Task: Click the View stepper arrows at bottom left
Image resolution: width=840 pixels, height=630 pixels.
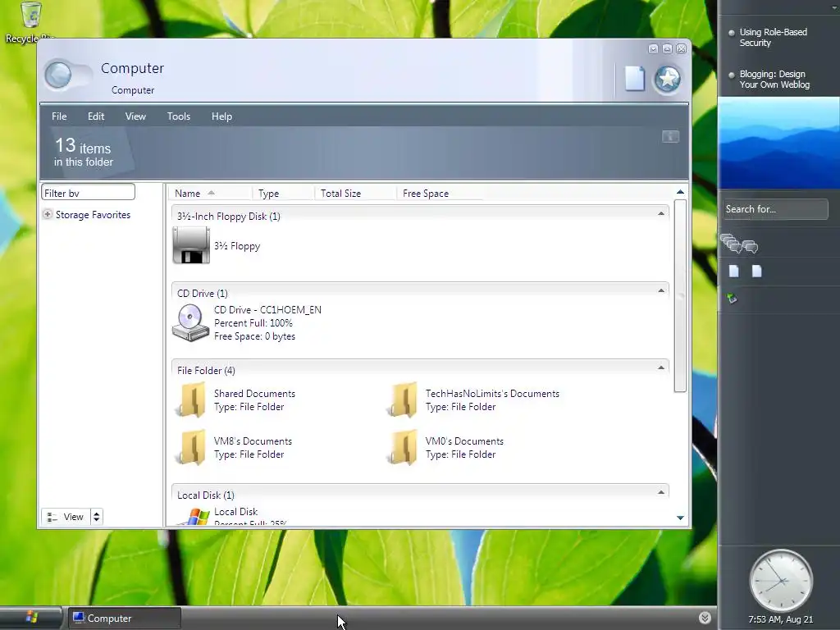Action: click(x=97, y=517)
